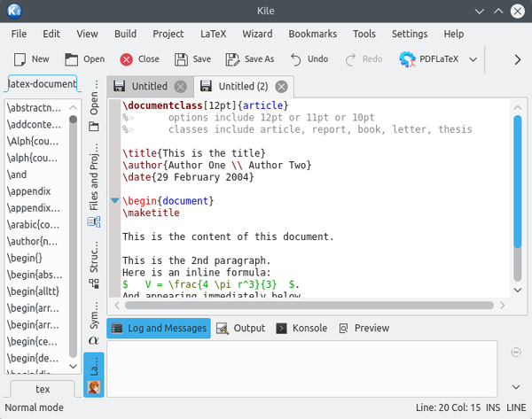This screenshot has height=419, width=532.
Task: Show hidden toolbar items with the chevron
Action: 518,59
